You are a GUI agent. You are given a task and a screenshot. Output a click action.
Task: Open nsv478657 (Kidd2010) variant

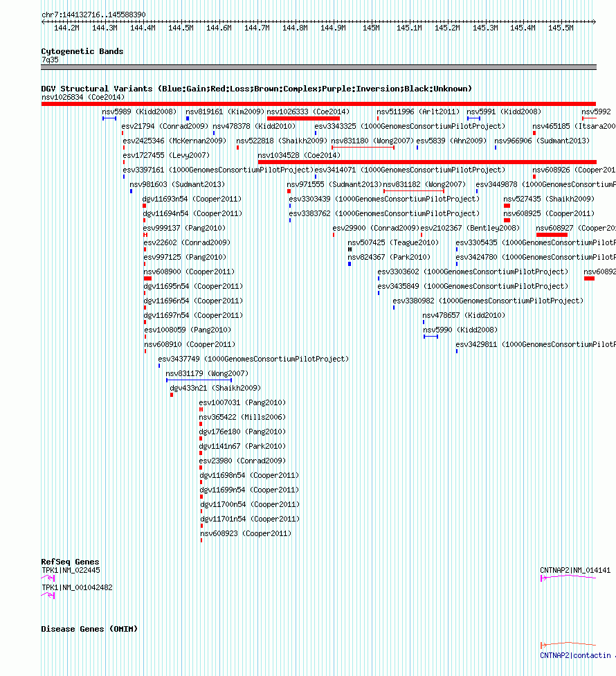pos(464,316)
